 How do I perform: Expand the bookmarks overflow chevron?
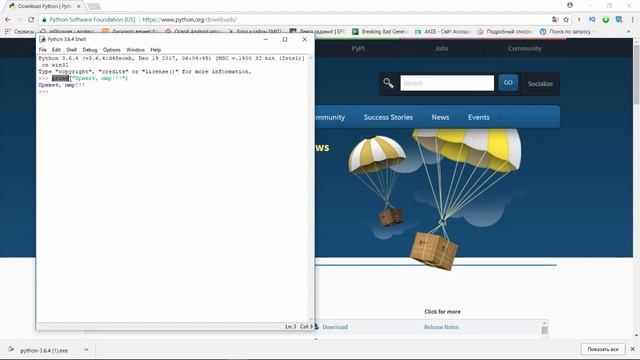coord(628,31)
